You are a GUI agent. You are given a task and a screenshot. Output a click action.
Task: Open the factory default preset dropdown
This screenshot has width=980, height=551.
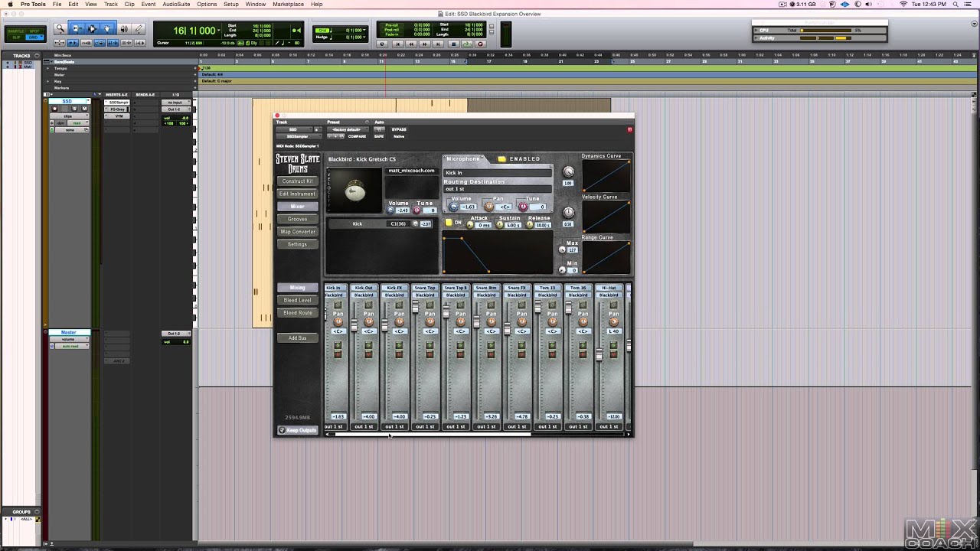[x=347, y=129]
